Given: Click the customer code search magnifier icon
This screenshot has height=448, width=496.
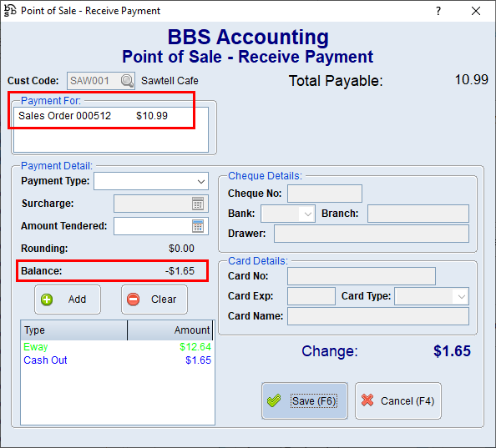Looking at the screenshot, I should point(127,81).
